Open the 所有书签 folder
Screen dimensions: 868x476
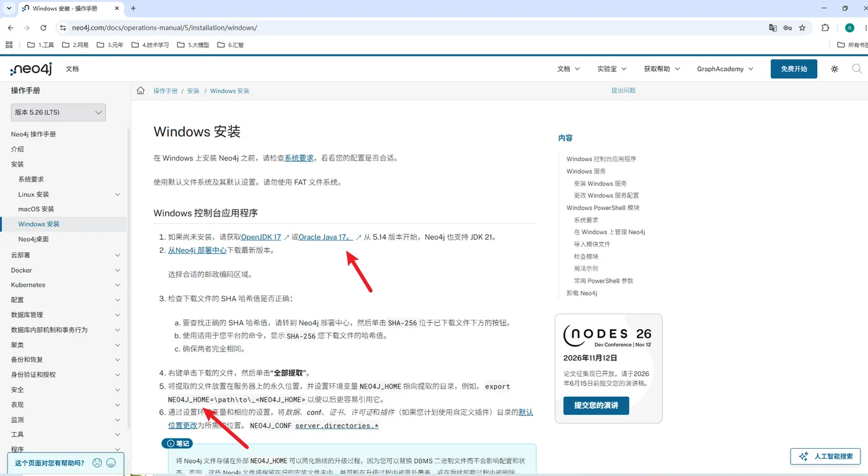click(853, 45)
